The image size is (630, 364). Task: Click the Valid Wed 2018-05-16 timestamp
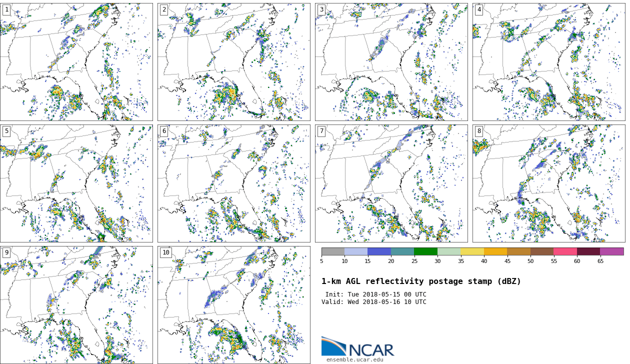pyautogui.click(x=374, y=302)
